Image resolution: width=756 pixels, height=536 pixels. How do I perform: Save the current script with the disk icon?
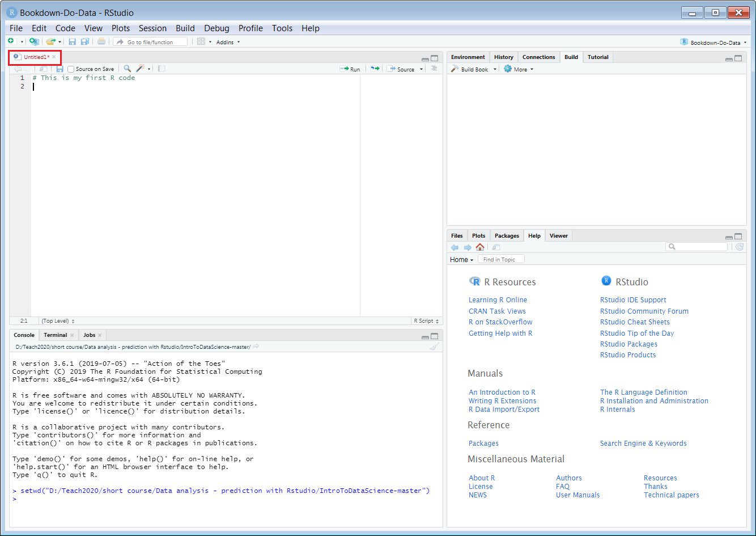(x=72, y=41)
